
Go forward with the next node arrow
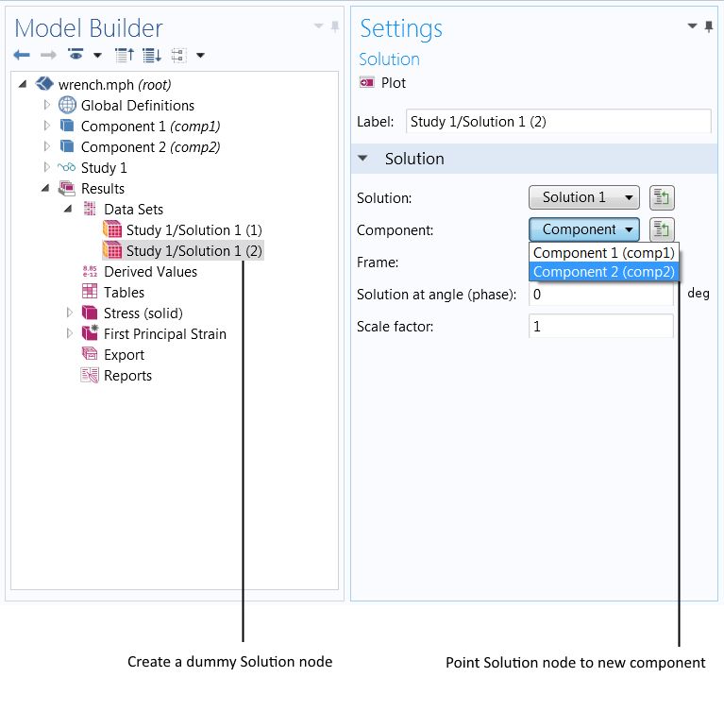pos(48,56)
